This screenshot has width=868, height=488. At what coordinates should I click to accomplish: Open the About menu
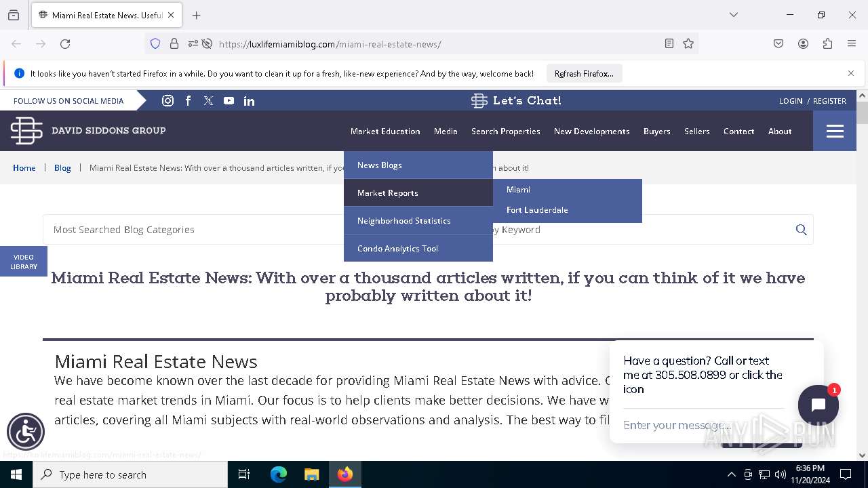coord(780,131)
